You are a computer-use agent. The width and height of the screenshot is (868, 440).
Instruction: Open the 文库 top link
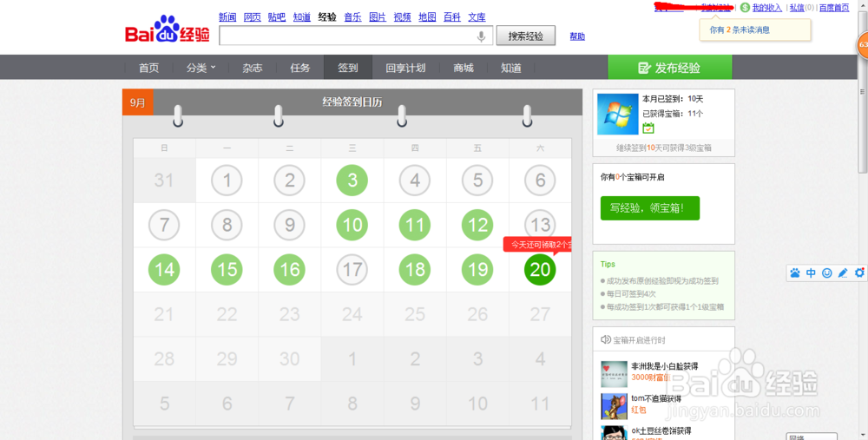[x=477, y=17]
